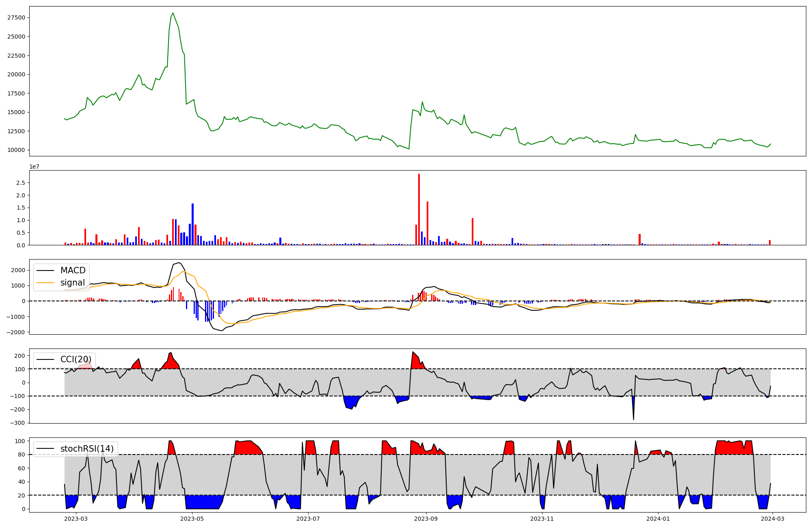The image size is (812, 528).
Task: Click the deepest CCI spike near -300
Action: click(x=633, y=419)
